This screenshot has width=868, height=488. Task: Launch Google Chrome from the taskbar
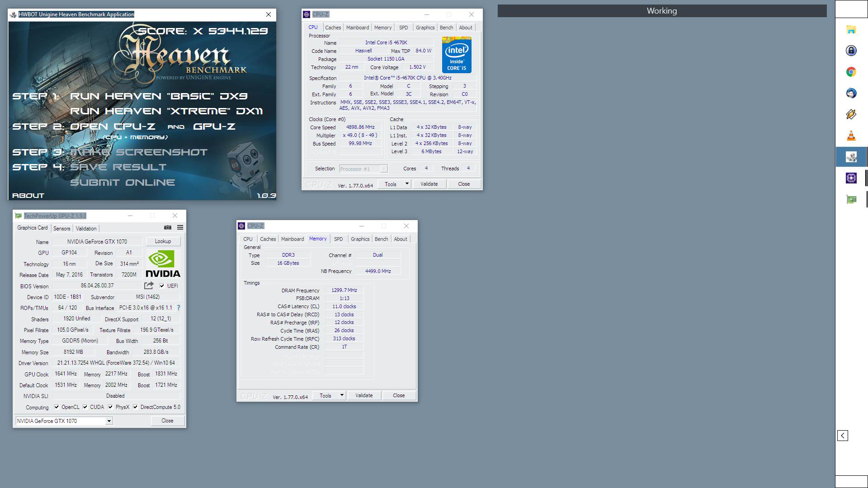click(851, 72)
